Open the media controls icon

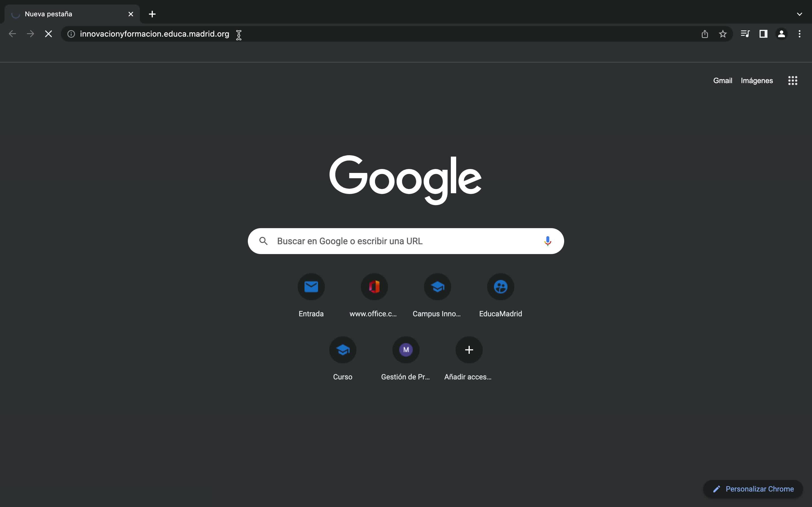[x=745, y=34]
